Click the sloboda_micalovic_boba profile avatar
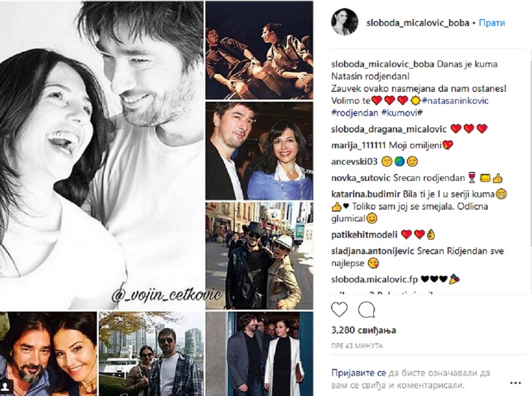 tap(344, 21)
